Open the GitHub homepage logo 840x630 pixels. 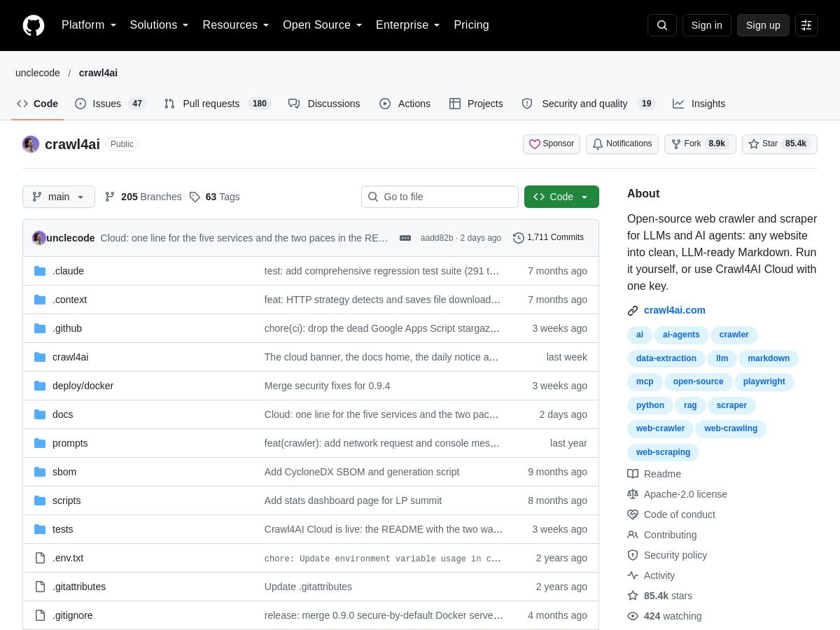pos(34,25)
